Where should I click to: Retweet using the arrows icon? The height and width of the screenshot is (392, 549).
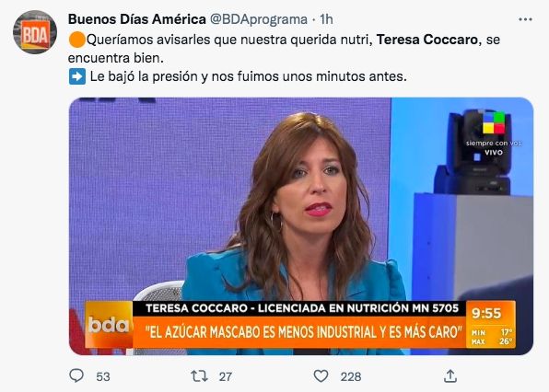pos(199,376)
